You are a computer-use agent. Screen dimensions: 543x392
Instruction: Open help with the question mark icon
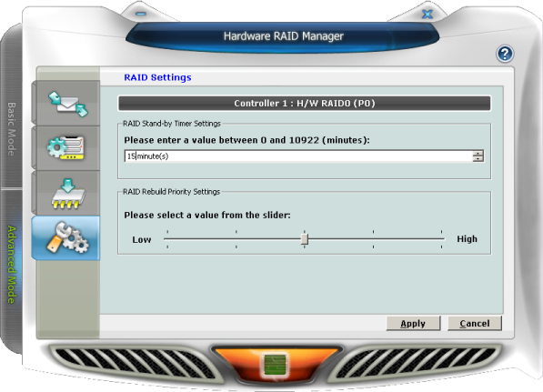(x=505, y=54)
